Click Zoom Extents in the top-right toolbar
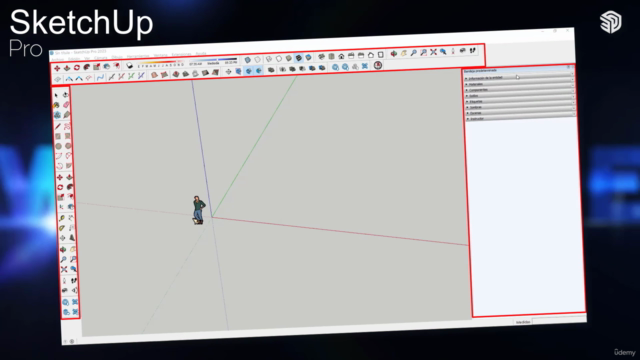Viewport: 640px width, 360px height. tap(433, 52)
